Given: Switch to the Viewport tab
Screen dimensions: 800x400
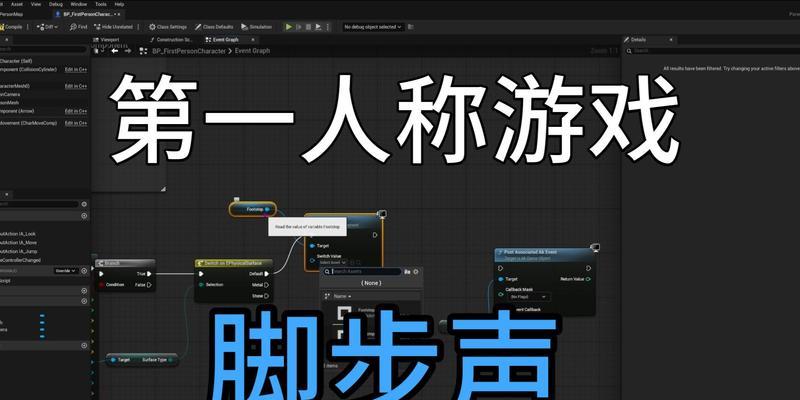Looking at the screenshot, I should point(107,39).
